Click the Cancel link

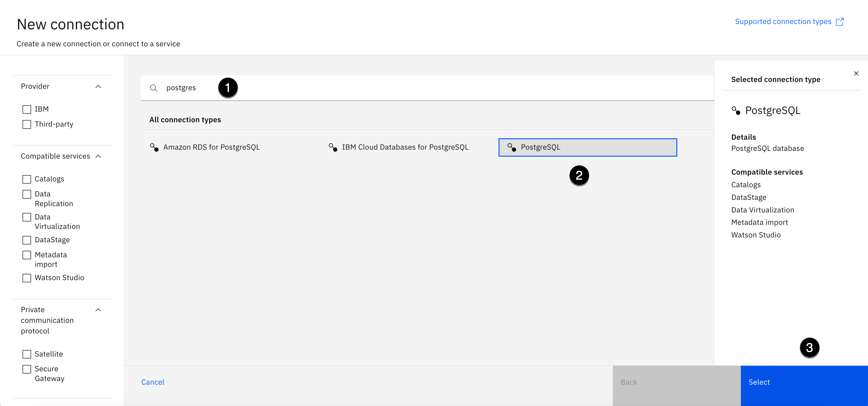tap(153, 382)
